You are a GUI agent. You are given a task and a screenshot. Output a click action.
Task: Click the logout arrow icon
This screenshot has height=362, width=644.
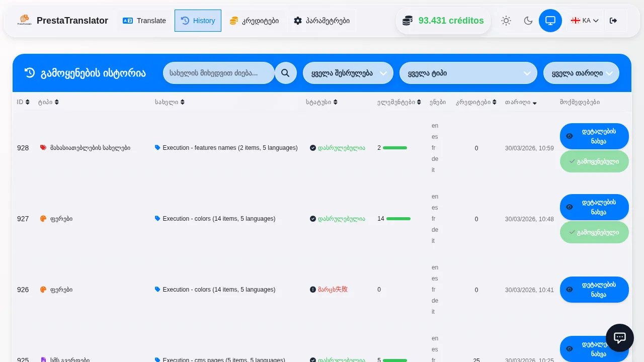613,21
